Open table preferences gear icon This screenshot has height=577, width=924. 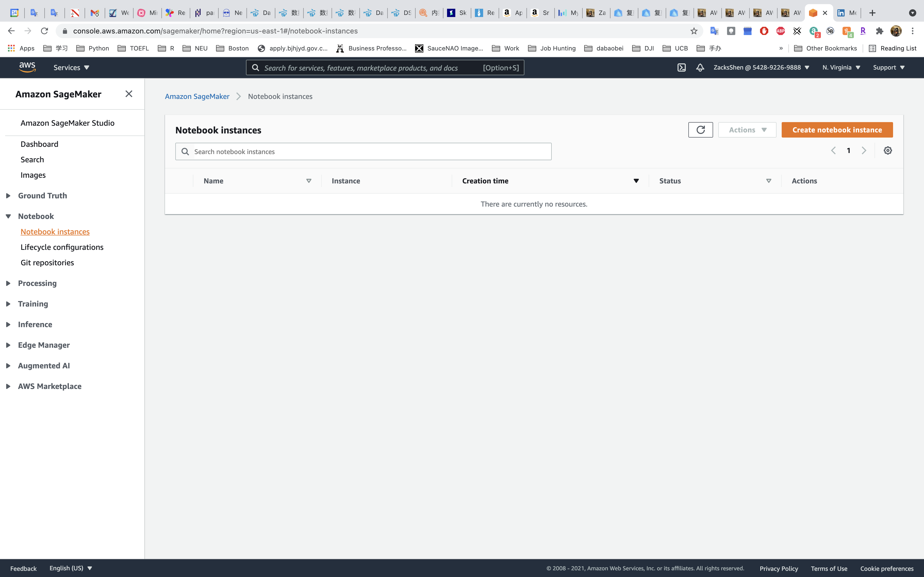click(x=888, y=150)
